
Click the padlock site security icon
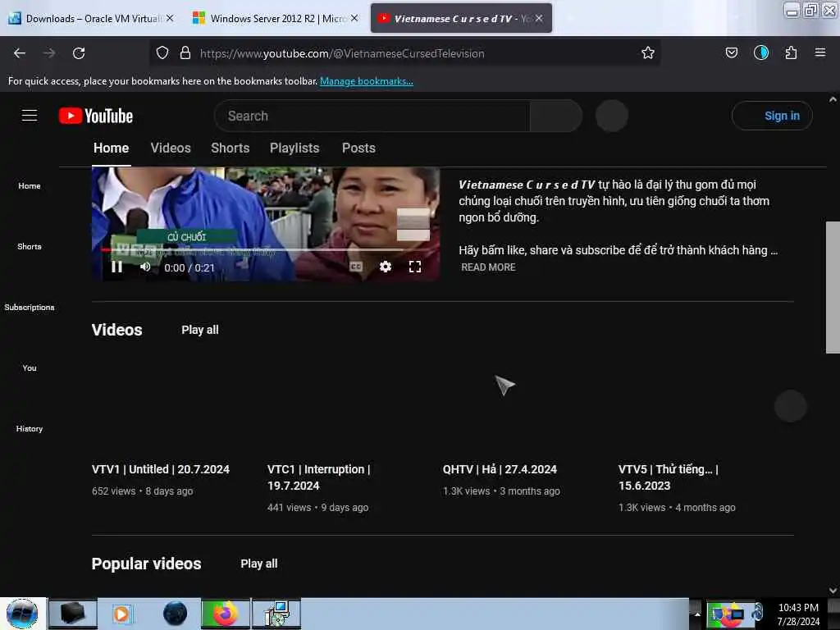[x=185, y=53]
